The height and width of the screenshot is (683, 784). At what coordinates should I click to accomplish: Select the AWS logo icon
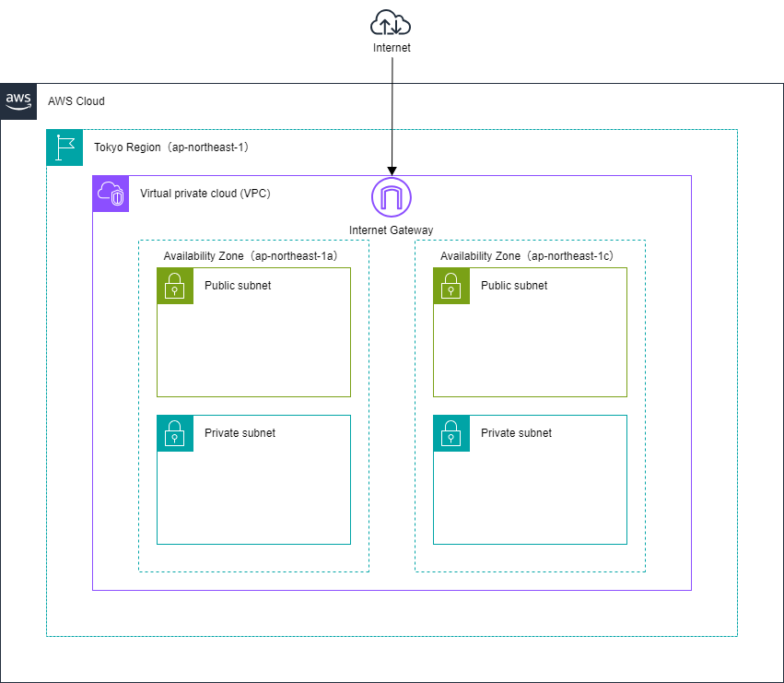(x=18, y=101)
